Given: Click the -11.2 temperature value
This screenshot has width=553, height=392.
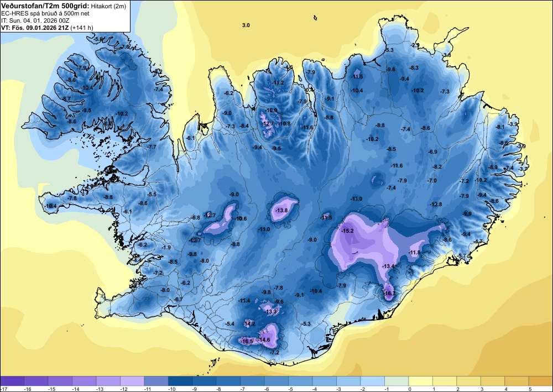Looking at the screenshot, I should coord(278,83).
